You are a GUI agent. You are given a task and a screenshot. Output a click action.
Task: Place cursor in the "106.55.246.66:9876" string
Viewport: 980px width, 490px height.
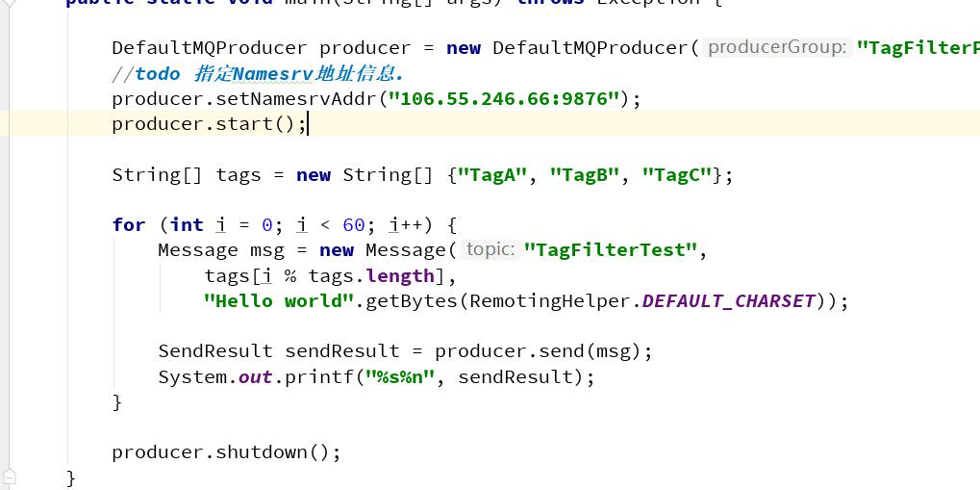504,98
